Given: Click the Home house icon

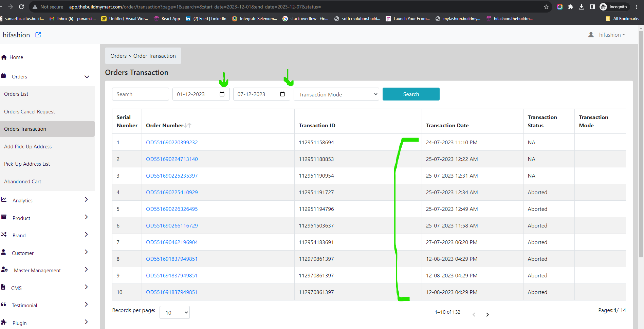Looking at the screenshot, I should pyautogui.click(x=4, y=57).
